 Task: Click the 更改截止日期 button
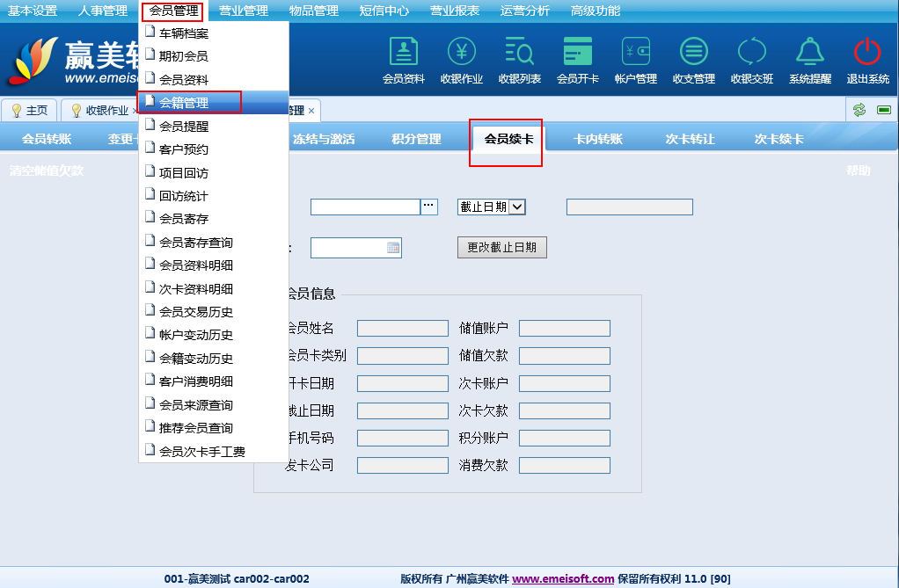pos(501,248)
